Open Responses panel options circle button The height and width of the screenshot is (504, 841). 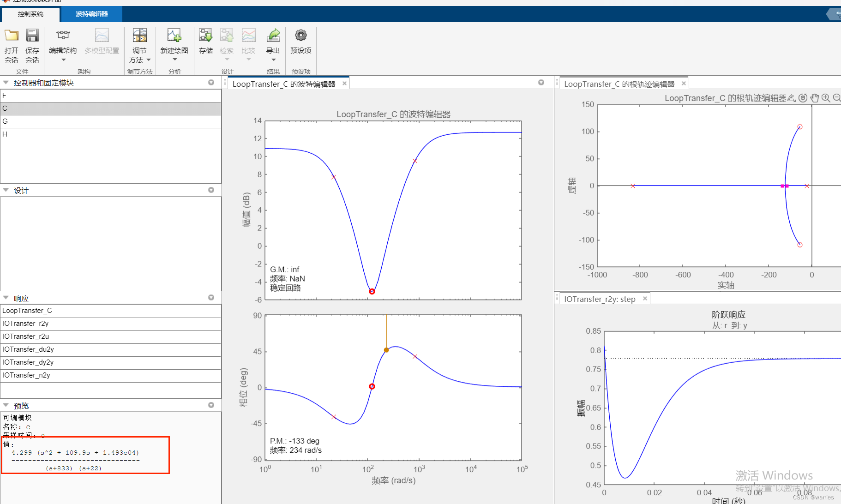coord(211,298)
